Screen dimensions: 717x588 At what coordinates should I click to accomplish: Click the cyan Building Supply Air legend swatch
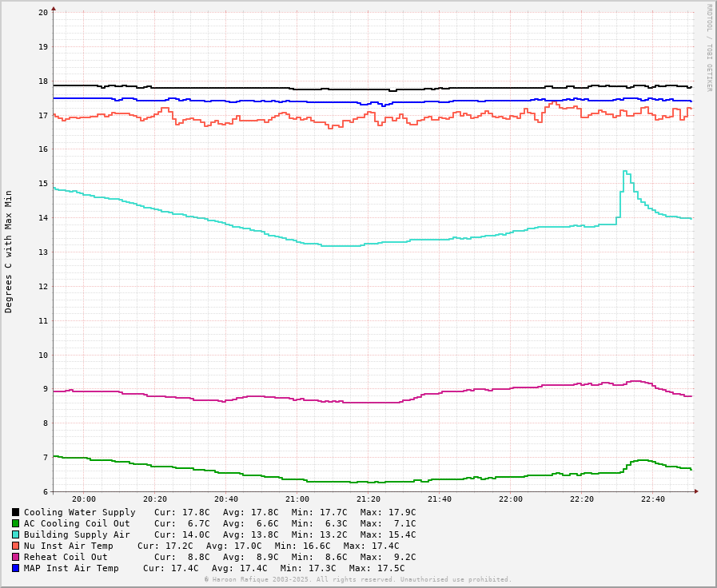coord(15,534)
